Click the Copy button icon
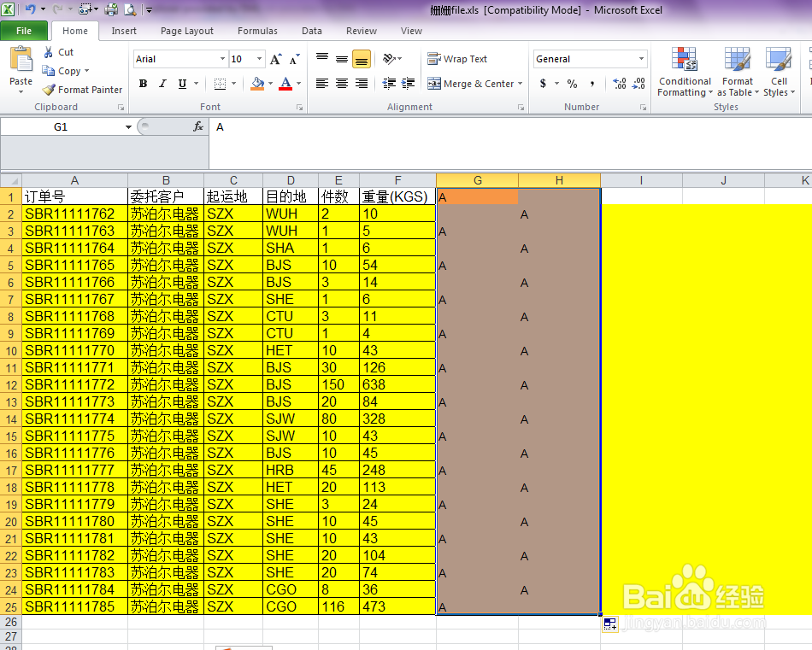Viewport: 812px width, 650px height. pos(49,71)
